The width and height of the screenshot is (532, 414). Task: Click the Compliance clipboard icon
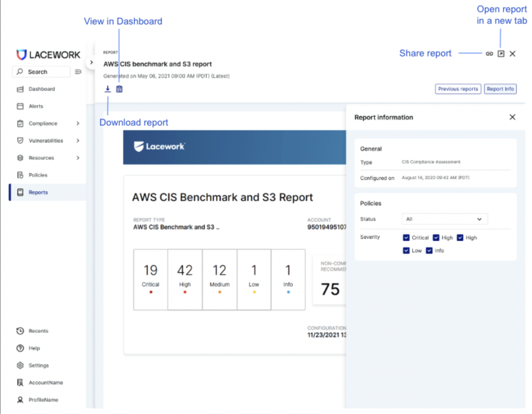(20, 124)
